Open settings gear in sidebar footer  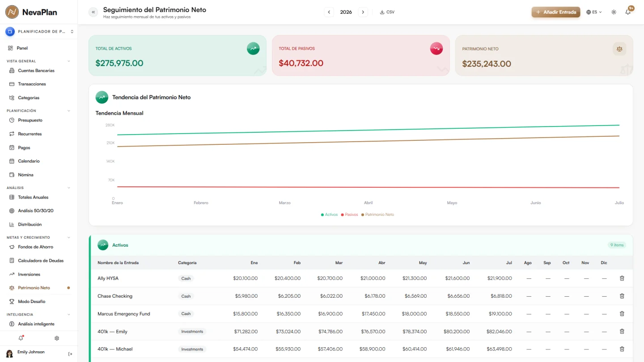tap(57, 338)
